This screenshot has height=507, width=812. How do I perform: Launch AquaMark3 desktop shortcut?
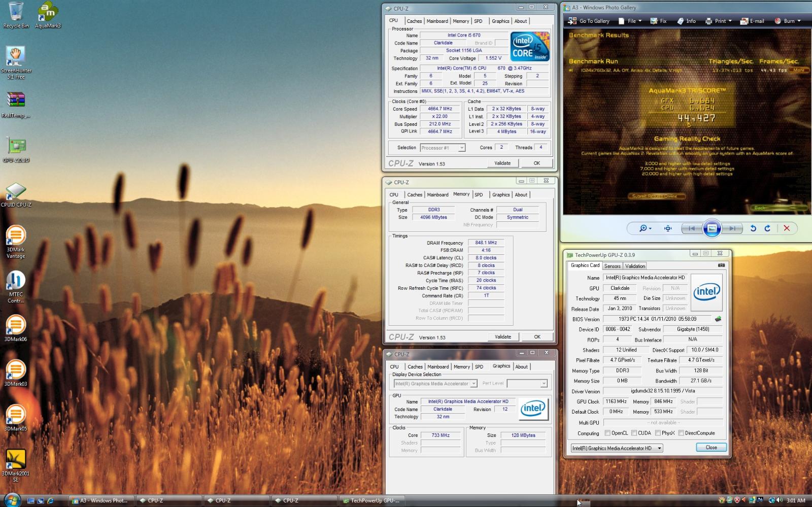pyautogui.click(x=48, y=15)
